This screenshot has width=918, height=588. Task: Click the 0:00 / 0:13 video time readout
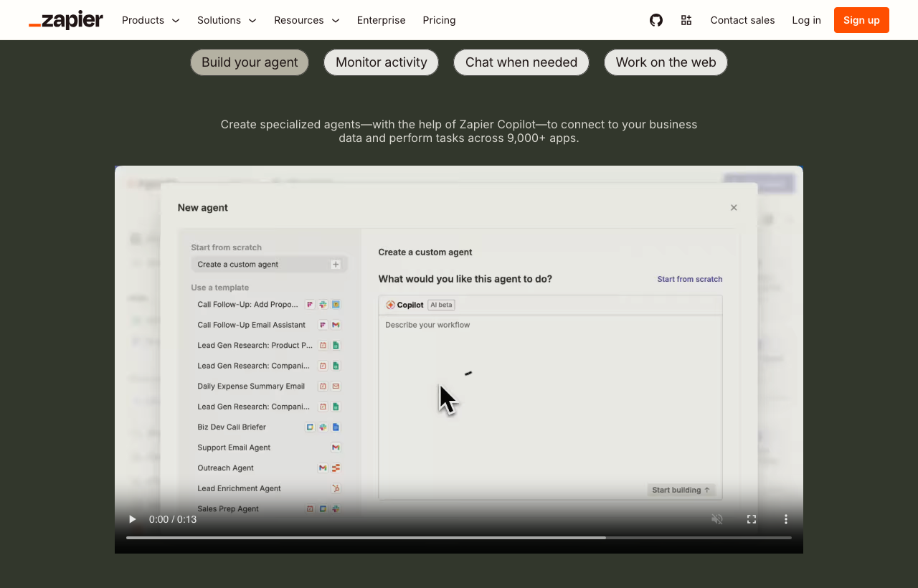pyautogui.click(x=173, y=519)
